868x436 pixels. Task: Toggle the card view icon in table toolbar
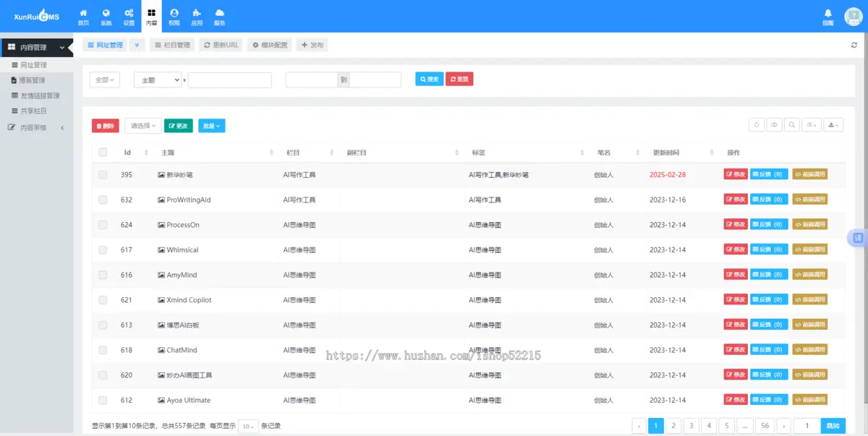[x=773, y=124]
